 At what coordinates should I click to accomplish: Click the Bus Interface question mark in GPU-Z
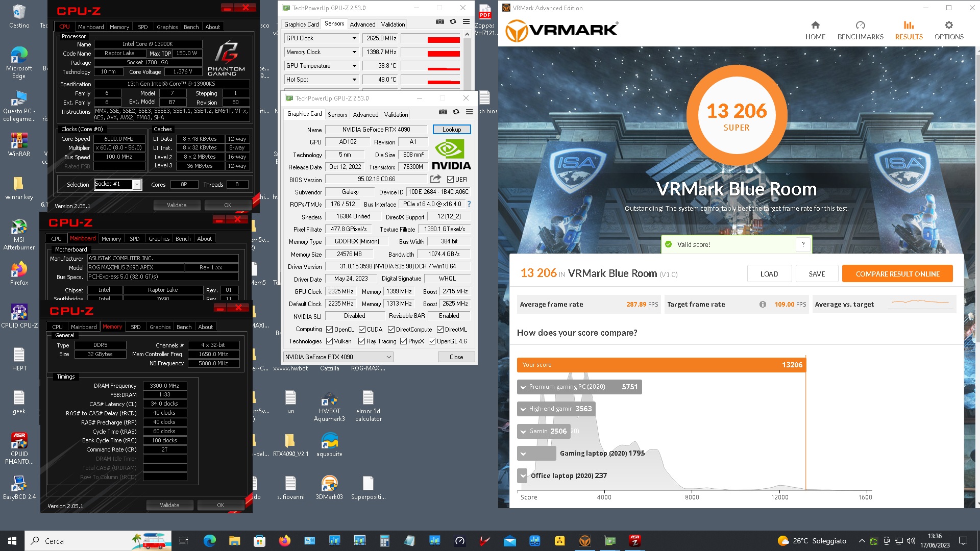pyautogui.click(x=469, y=204)
